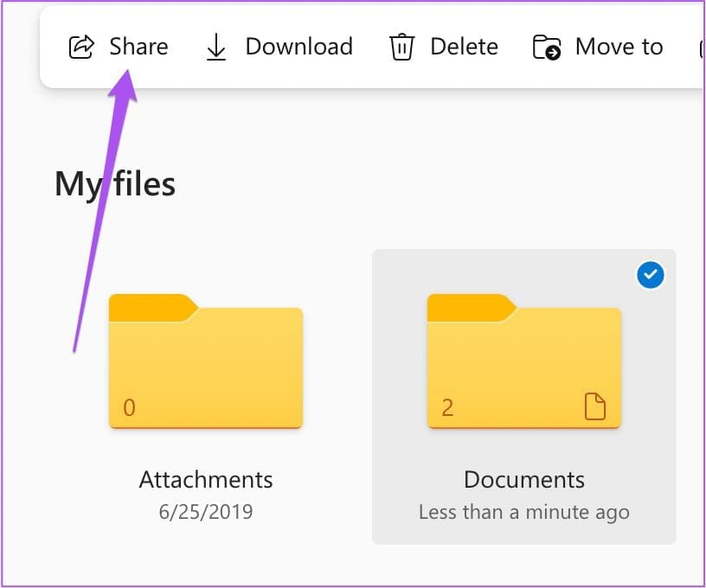This screenshot has height=588, width=706.
Task: Click the 6/25/2019 date under Attachments
Action: point(205,512)
